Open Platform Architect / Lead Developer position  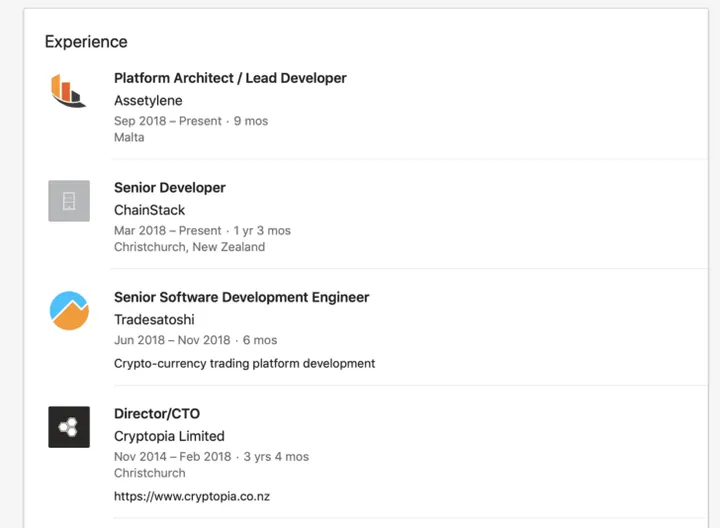pyautogui.click(x=230, y=78)
